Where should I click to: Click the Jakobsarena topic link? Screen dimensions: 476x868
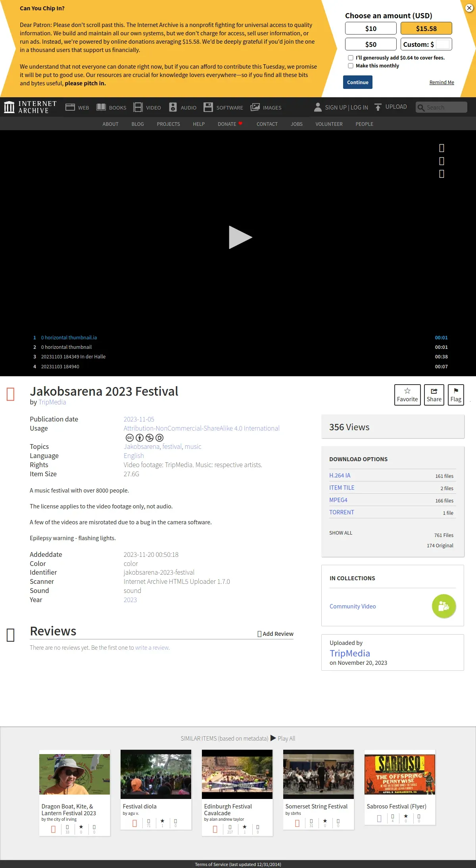pos(142,447)
